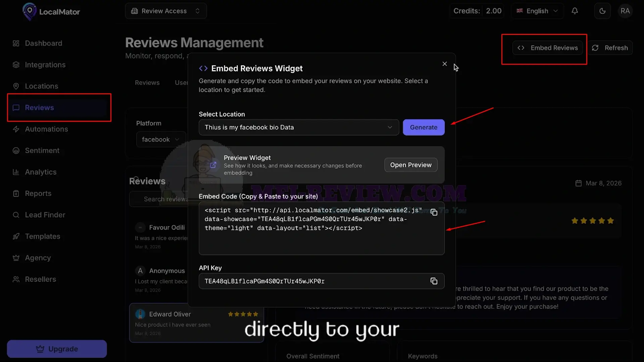Click the Resellers people icon
This screenshot has height=362, width=644.
(x=16, y=279)
